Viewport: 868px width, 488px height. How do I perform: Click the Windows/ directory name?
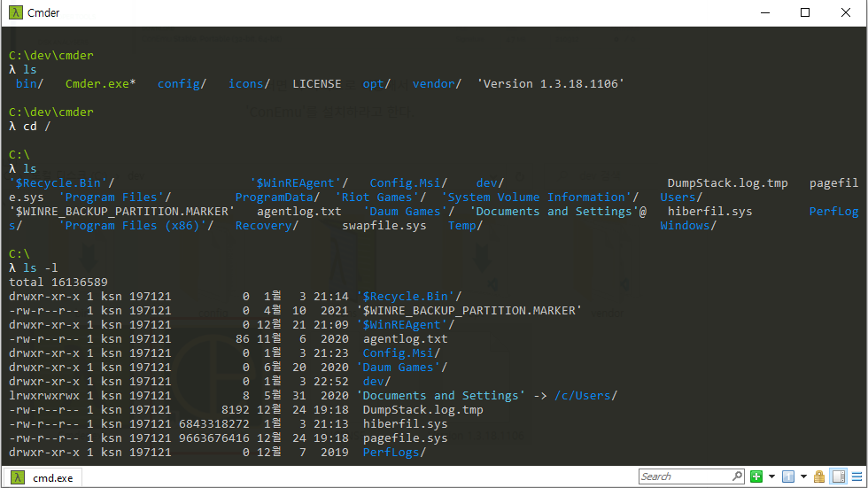pos(688,225)
